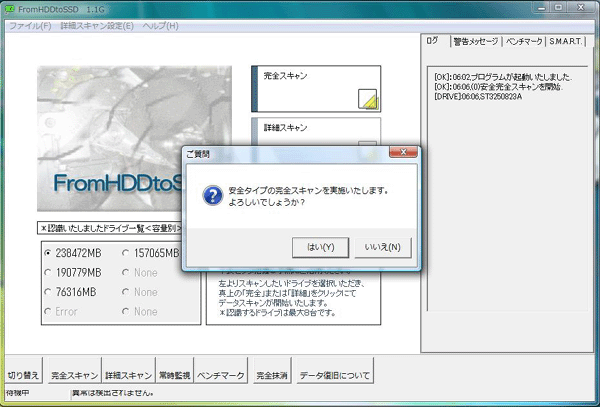Screen dimensions: 600x407
Task: Click the dialog text よろしいでしょうか?
Action: click(x=267, y=202)
